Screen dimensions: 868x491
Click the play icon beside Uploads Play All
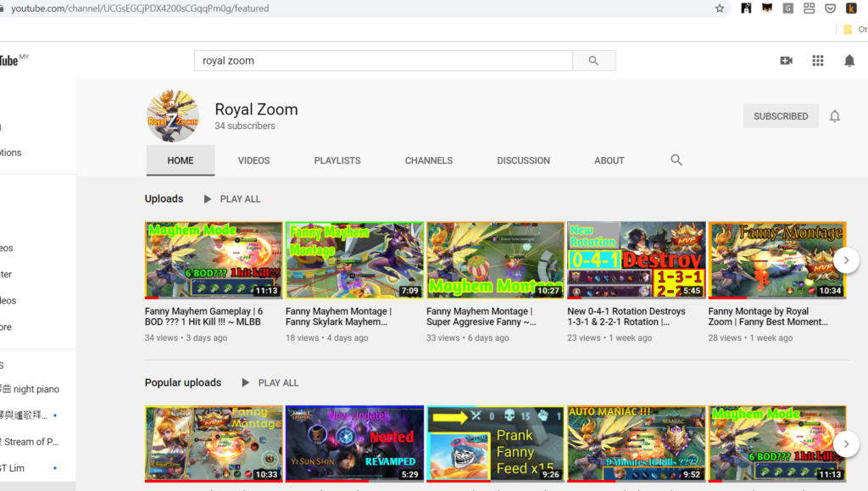208,198
